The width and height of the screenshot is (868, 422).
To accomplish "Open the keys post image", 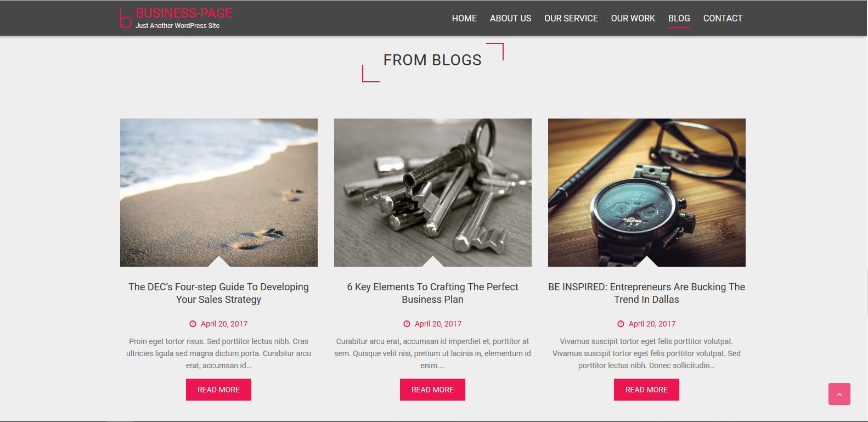I will coord(433,193).
